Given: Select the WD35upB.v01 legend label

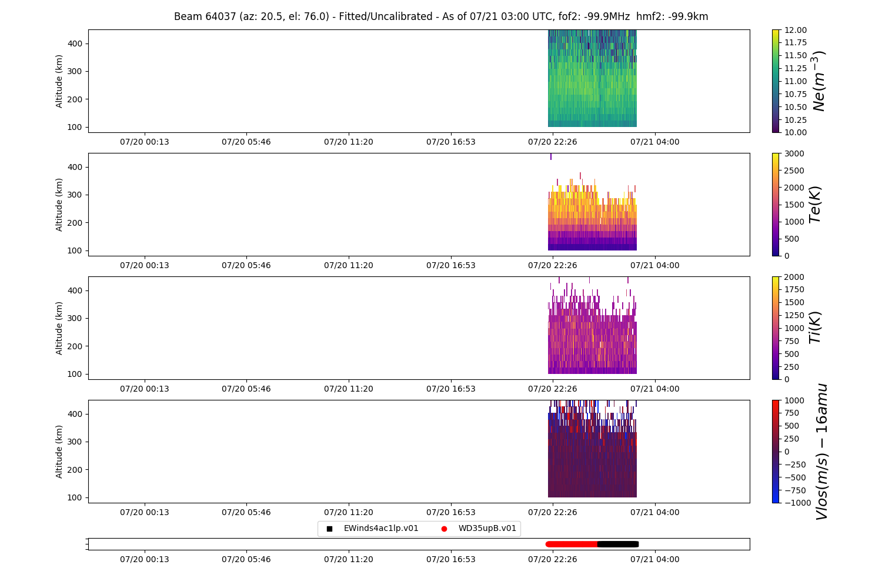Looking at the screenshot, I should [x=487, y=529].
